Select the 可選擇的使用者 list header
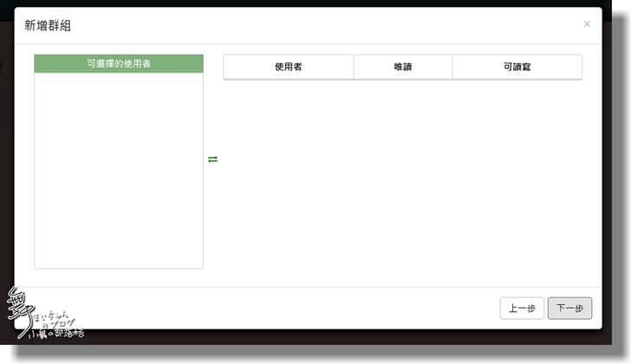This screenshot has height=364, width=631. click(119, 63)
